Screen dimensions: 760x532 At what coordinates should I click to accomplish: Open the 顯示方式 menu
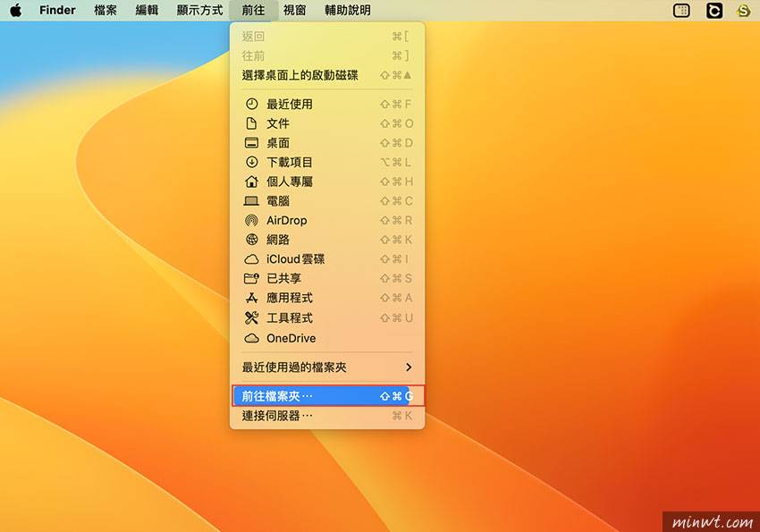click(x=199, y=11)
